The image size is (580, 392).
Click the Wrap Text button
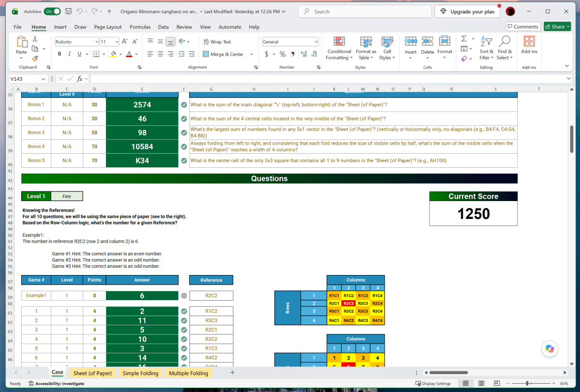[x=217, y=42]
